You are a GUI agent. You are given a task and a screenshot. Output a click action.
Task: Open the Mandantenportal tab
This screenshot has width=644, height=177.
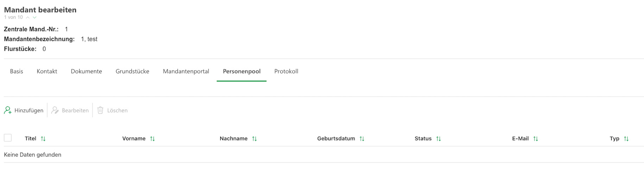186,72
